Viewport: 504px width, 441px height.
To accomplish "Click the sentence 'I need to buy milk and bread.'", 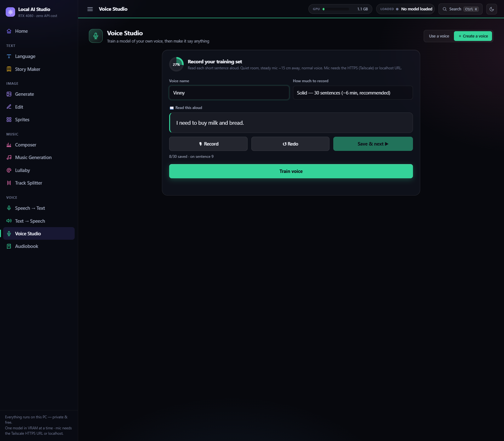I will [x=210, y=123].
